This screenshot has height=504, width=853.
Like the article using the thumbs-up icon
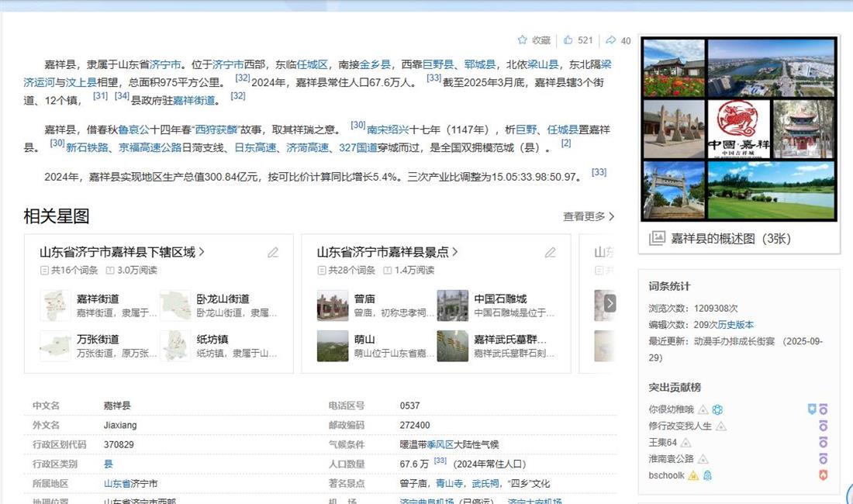click(x=568, y=40)
